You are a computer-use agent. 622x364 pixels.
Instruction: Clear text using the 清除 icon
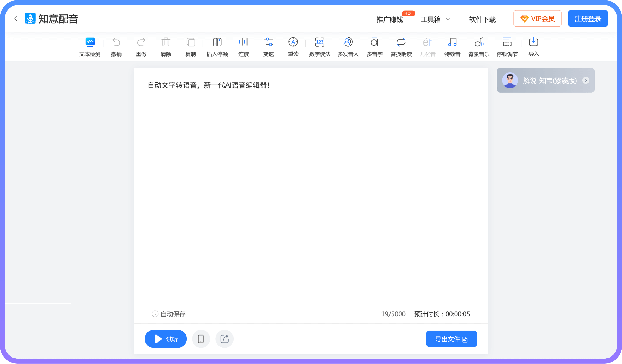click(166, 47)
